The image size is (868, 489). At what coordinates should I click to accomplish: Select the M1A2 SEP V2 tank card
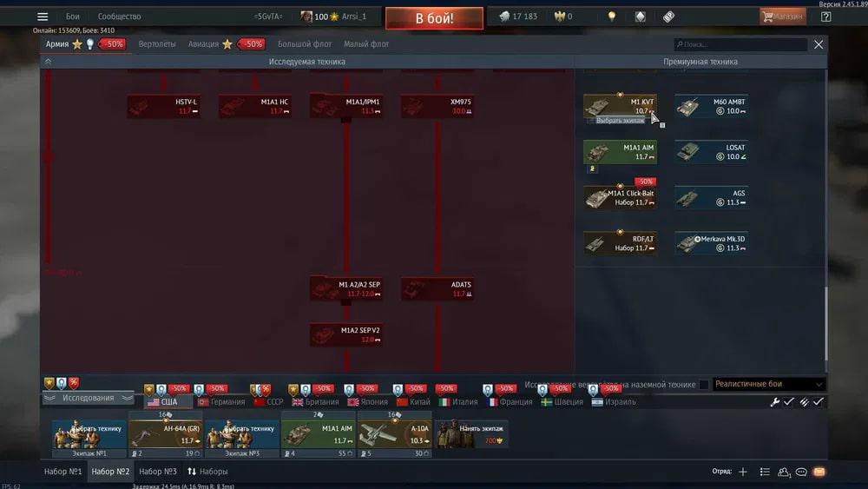[x=347, y=334]
